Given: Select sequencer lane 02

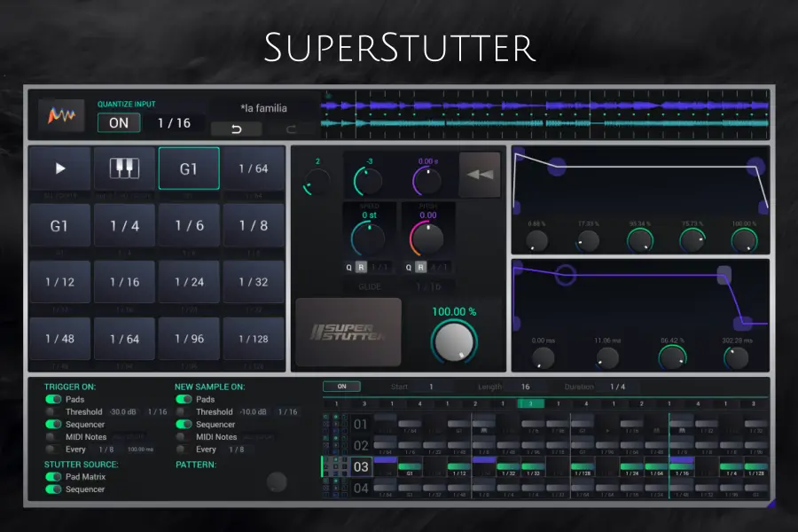Looking at the screenshot, I should point(361,445).
